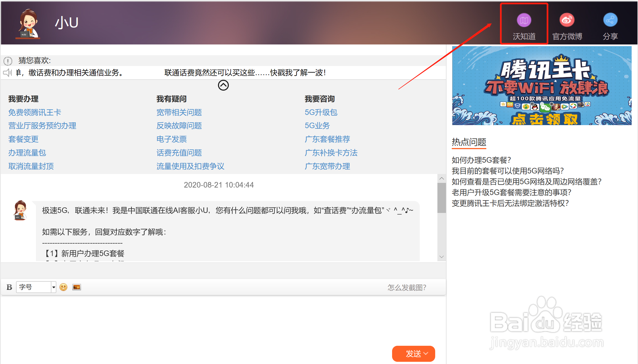Mute the announcement speaker icon
The image size is (638, 364).
click(7, 73)
